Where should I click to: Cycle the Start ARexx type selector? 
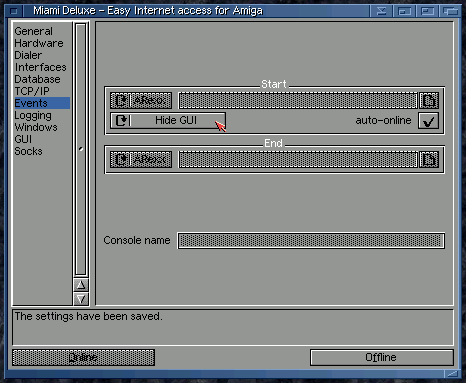[x=141, y=101]
